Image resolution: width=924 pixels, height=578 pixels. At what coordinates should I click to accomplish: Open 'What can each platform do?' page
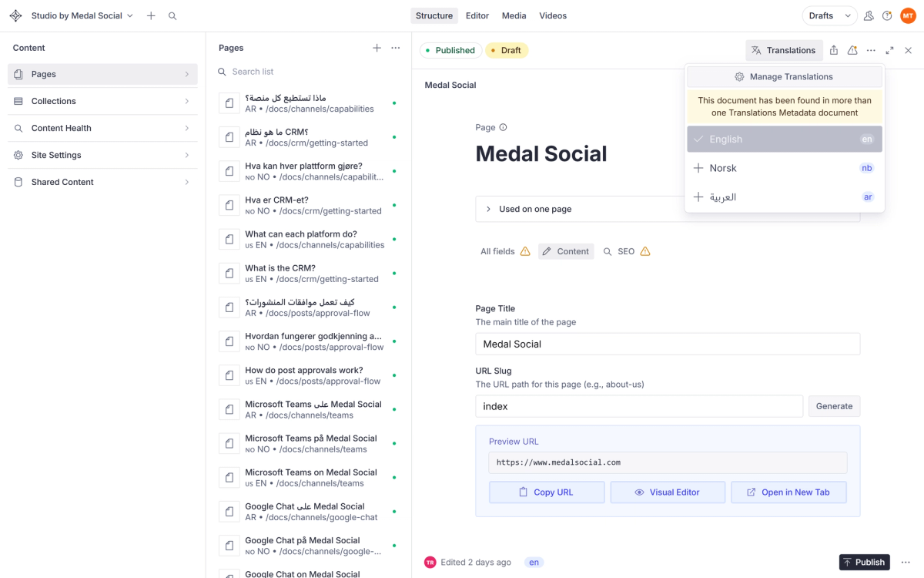(x=308, y=240)
